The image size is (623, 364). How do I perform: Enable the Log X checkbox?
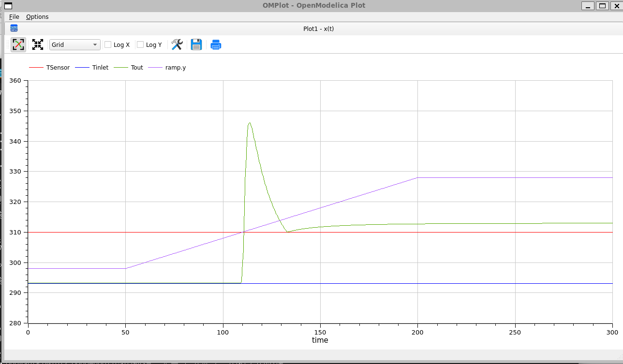pyautogui.click(x=108, y=45)
